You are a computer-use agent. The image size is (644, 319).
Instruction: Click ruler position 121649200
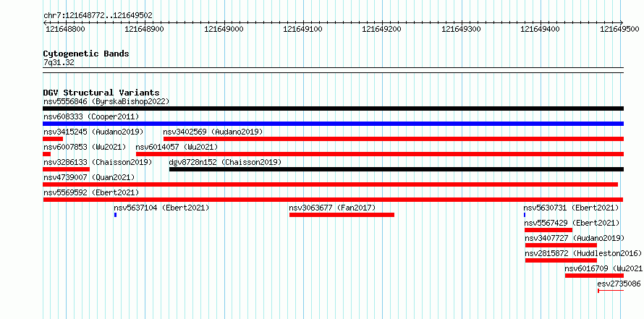point(382,29)
